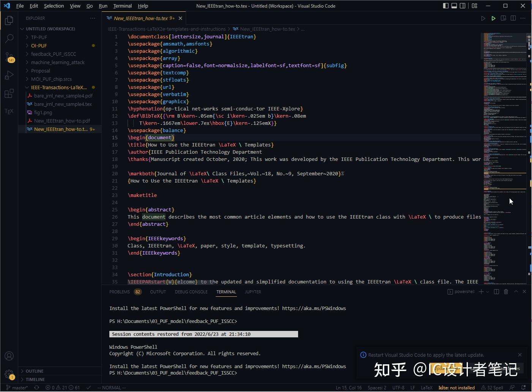Toggle the primary sidebar visibility

pos(445,6)
